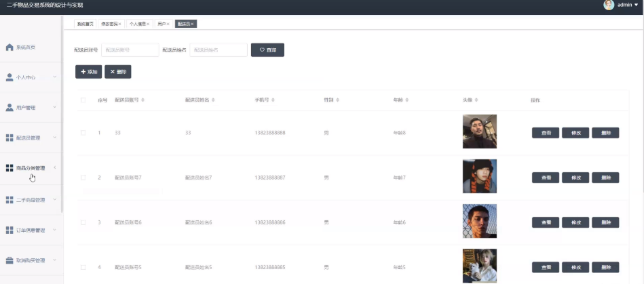Expand 订单信息管理 menu chevron
The image size is (644, 284).
pyautogui.click(x=54, y=230)
